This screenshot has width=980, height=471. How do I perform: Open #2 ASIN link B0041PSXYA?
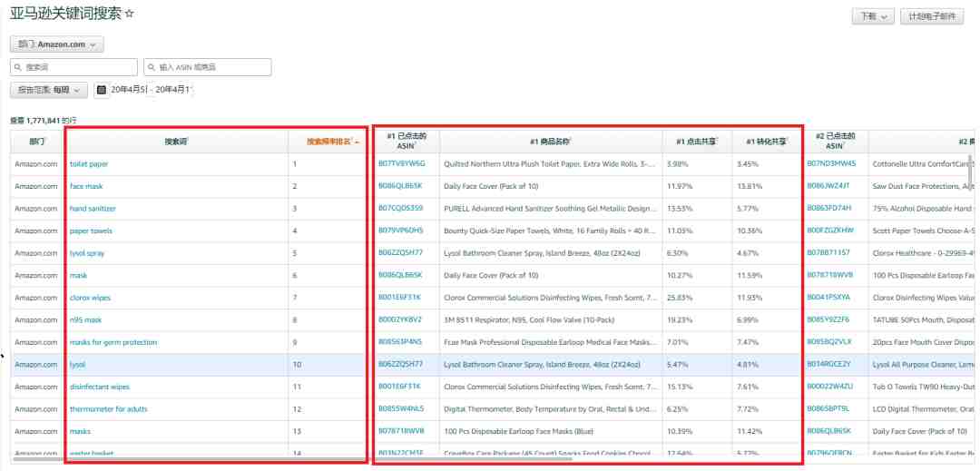tap(828, 298)
